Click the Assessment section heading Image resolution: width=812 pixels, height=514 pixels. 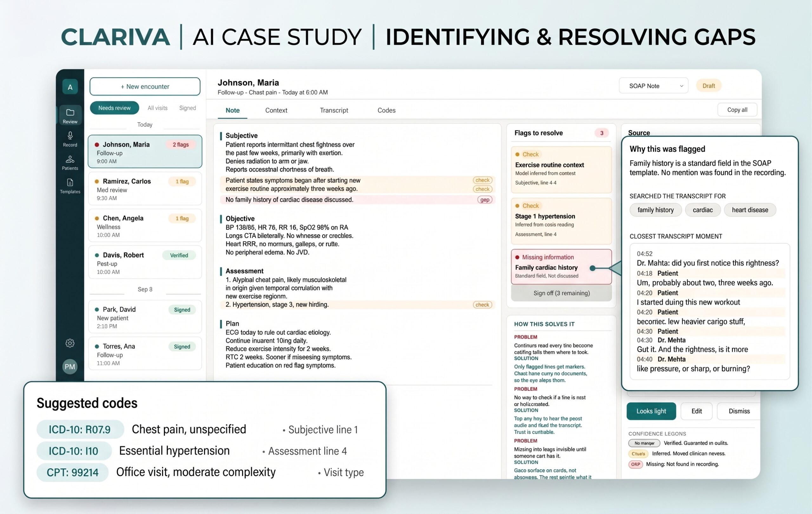[245, 271]
